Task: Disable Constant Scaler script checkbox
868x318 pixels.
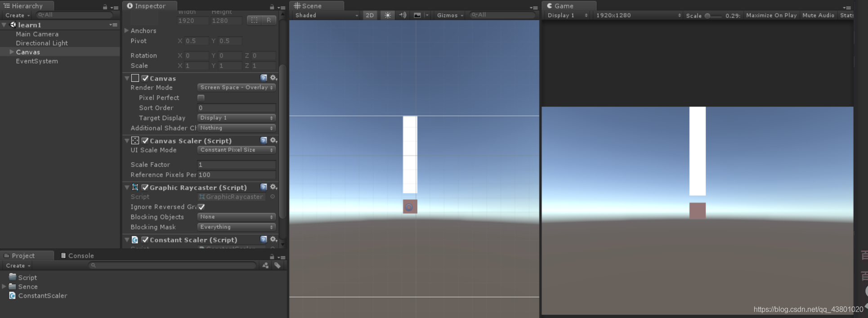Action: point(145,240)
